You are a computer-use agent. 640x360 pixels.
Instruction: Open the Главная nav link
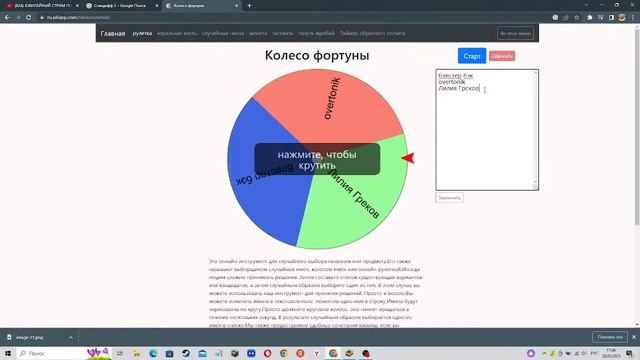click(x=113, y=33)
